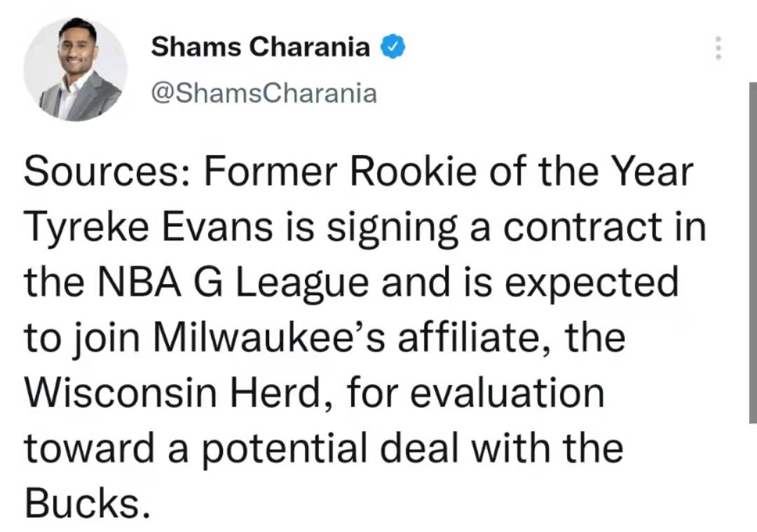
Task: Open the @ShamsCharania handle link
Action: pos(264,93)
